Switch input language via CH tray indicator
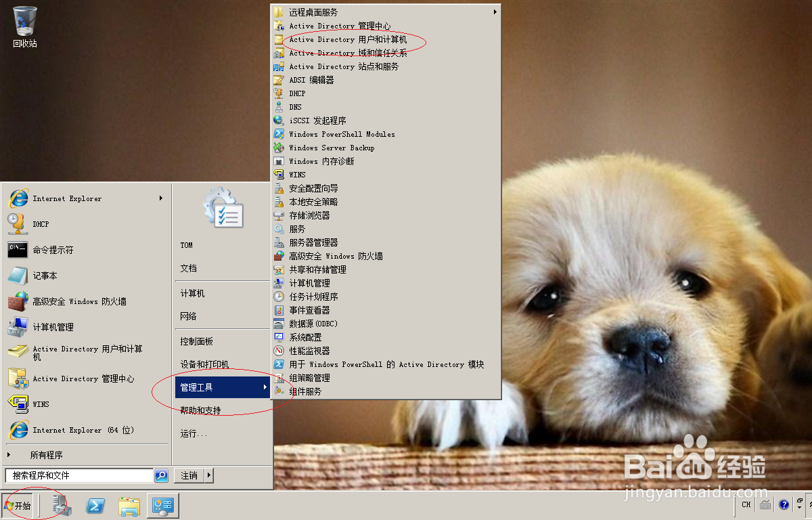Image resolution: width=812 pixels, height=520 pixels. point(746,504)
